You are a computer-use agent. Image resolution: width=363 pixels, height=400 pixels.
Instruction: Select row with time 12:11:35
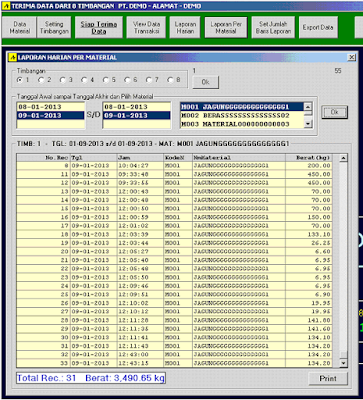pyautogui.click(x=174, y=329)
